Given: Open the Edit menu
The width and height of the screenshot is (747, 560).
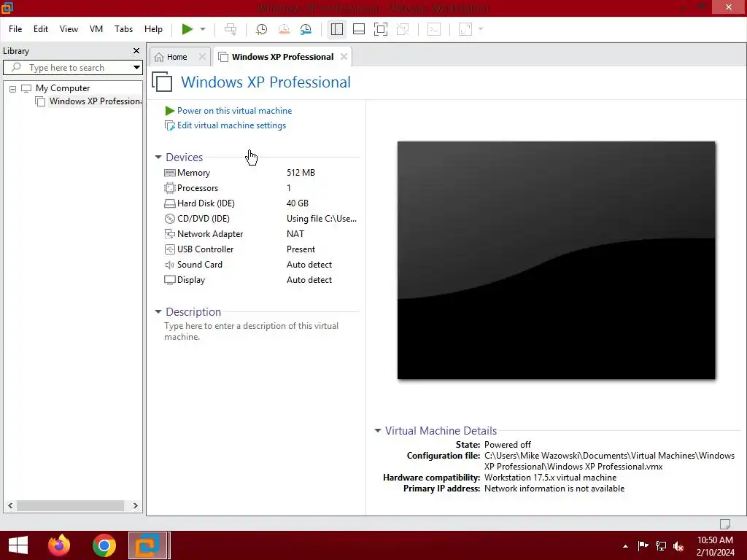Looking at the screenshot, I should coord(41,29).
